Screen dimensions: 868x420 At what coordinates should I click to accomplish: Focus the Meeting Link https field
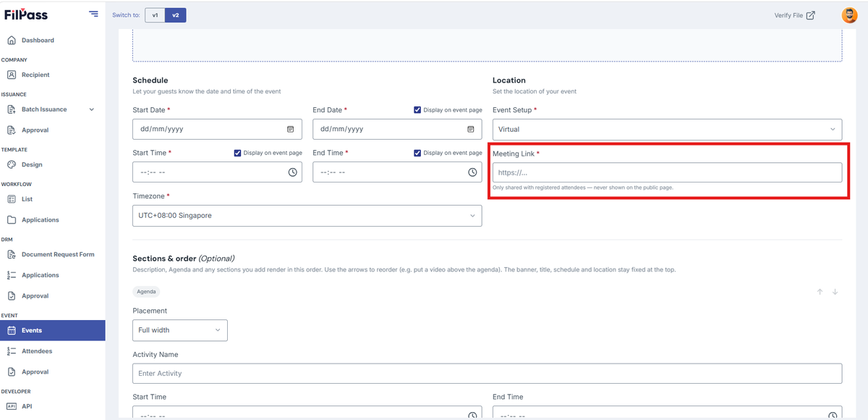pos(667,172)
